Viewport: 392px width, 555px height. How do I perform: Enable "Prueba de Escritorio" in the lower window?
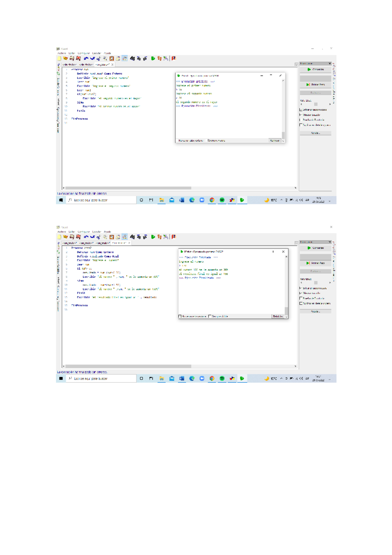pos(301,298)
